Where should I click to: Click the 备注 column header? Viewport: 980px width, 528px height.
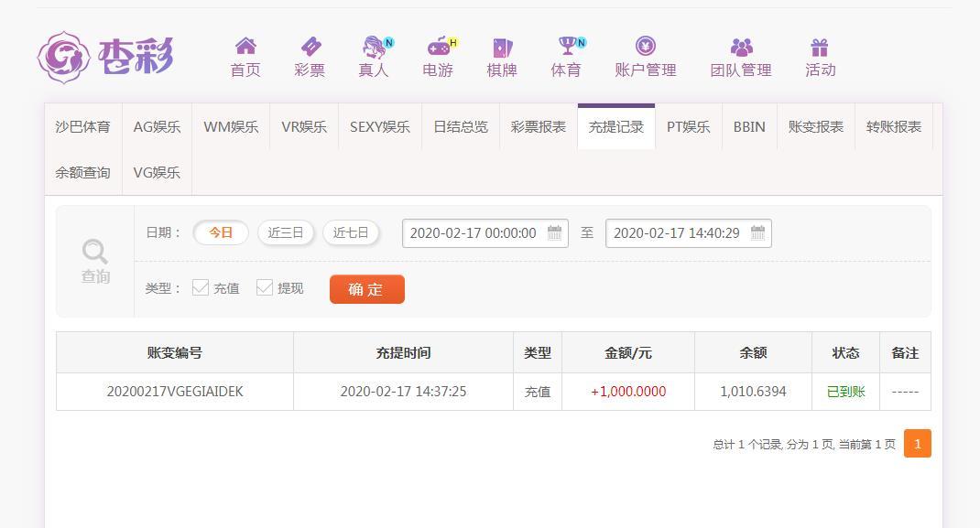point(905,352)
